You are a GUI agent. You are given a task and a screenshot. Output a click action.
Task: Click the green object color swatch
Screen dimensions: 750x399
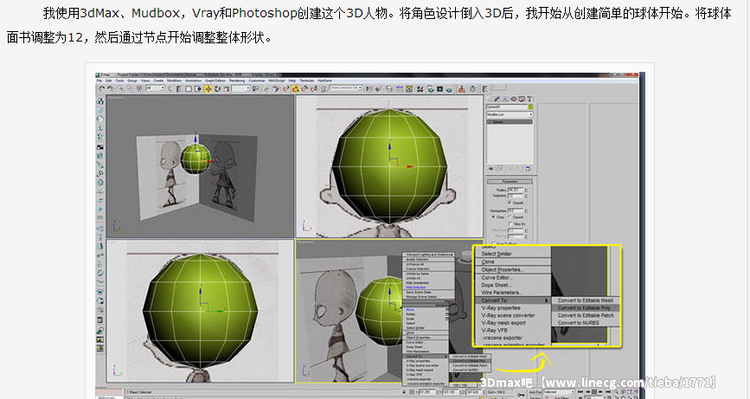point(530,107)
